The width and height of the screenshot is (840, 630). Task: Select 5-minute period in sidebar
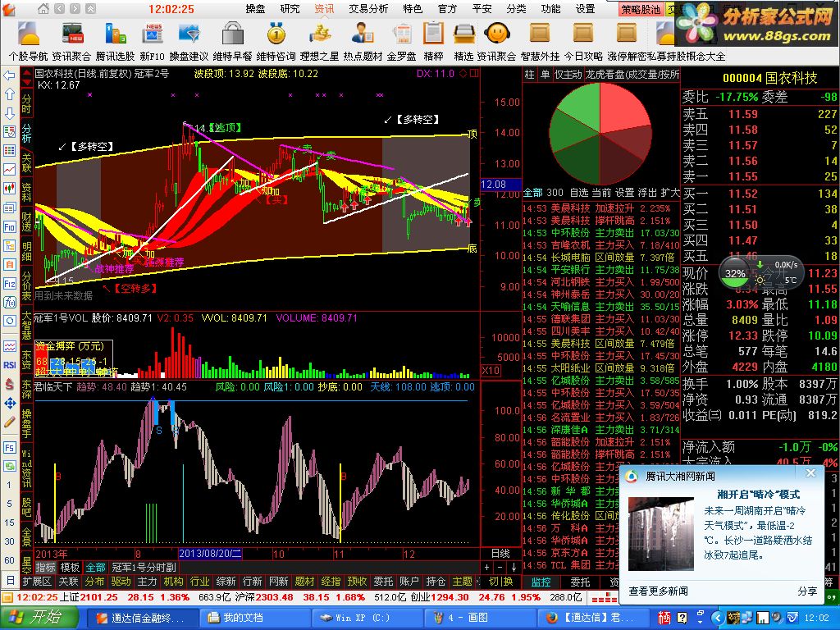click(x=9, y=504)
